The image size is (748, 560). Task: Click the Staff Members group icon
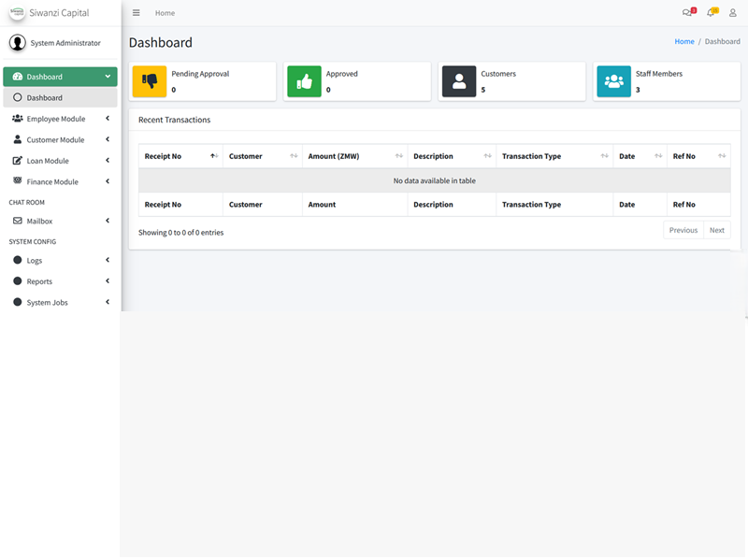613,80
